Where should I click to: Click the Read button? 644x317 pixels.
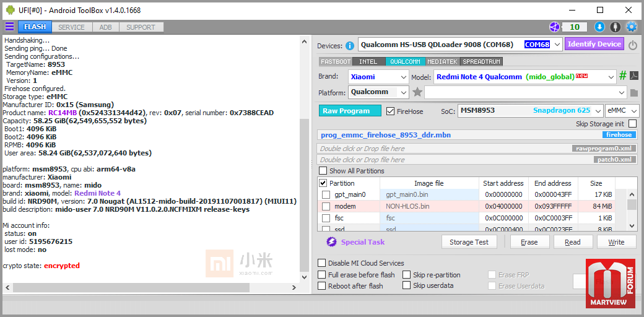573,242
